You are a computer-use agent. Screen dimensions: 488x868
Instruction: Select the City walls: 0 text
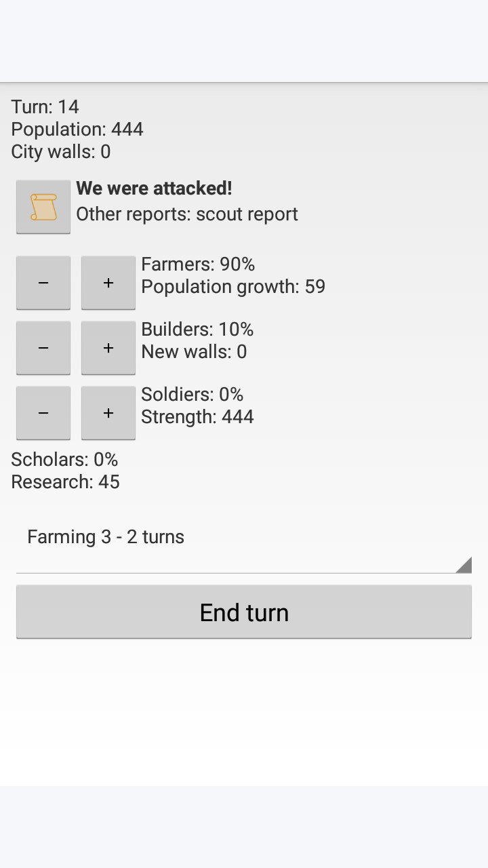61,152
